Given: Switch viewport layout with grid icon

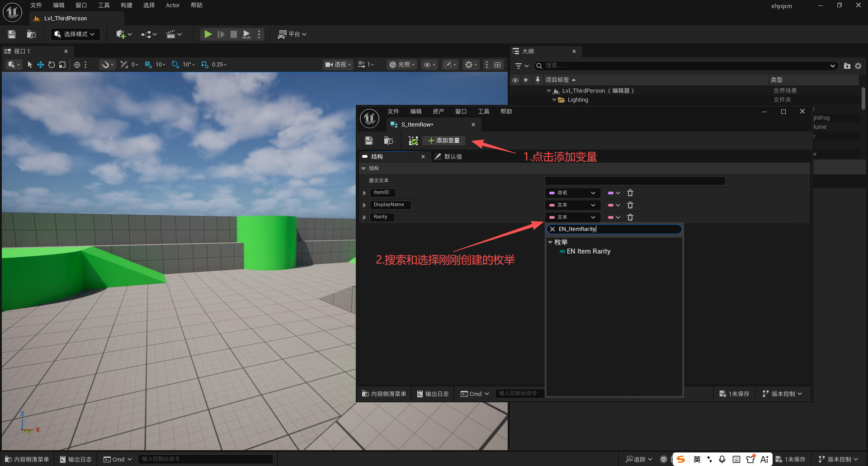Looking at the screenshot, I should pos(498,65).
